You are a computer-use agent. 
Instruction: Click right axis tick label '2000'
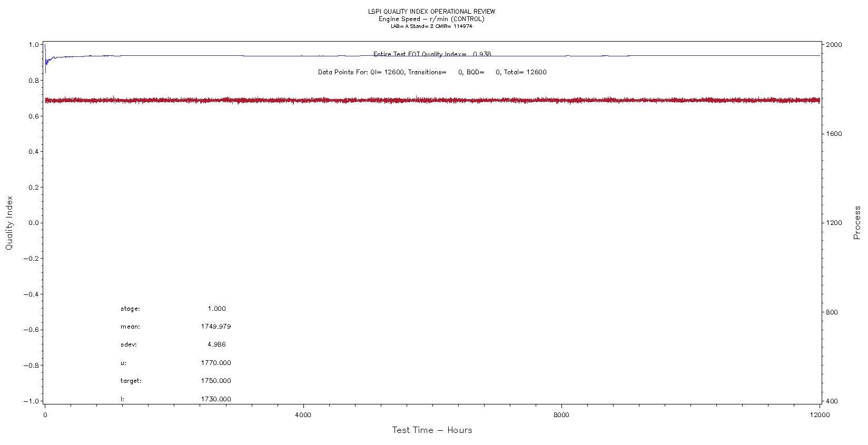(x=834, y=45)
